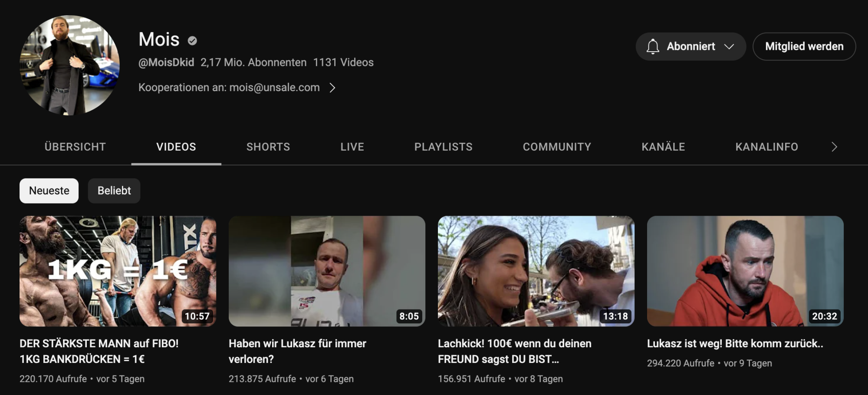Select the Beliebt sort filter
This screenshot has width=868, height=395.
point(114,191)
